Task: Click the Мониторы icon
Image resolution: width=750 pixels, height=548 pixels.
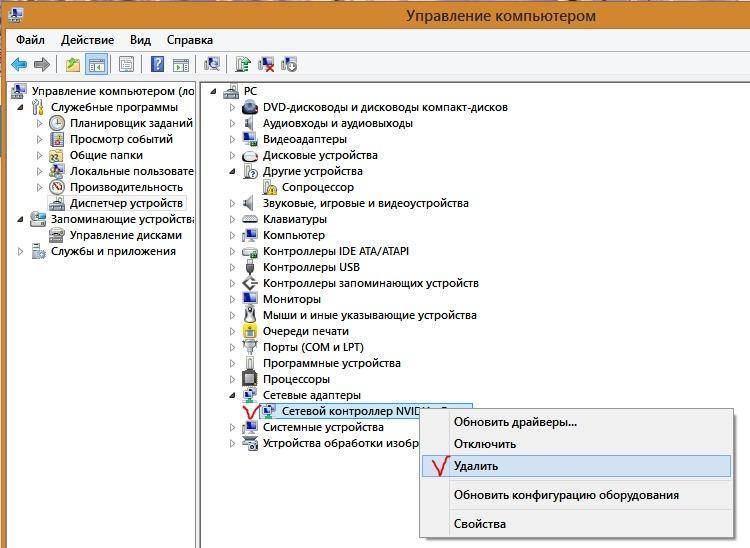Action: click(x=250, y=299)
